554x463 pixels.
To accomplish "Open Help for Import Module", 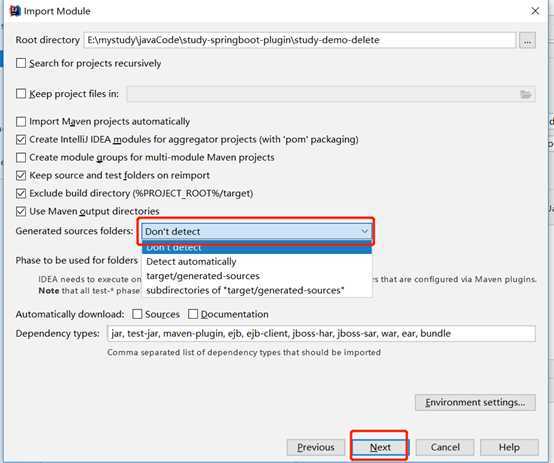I will 509,447.
